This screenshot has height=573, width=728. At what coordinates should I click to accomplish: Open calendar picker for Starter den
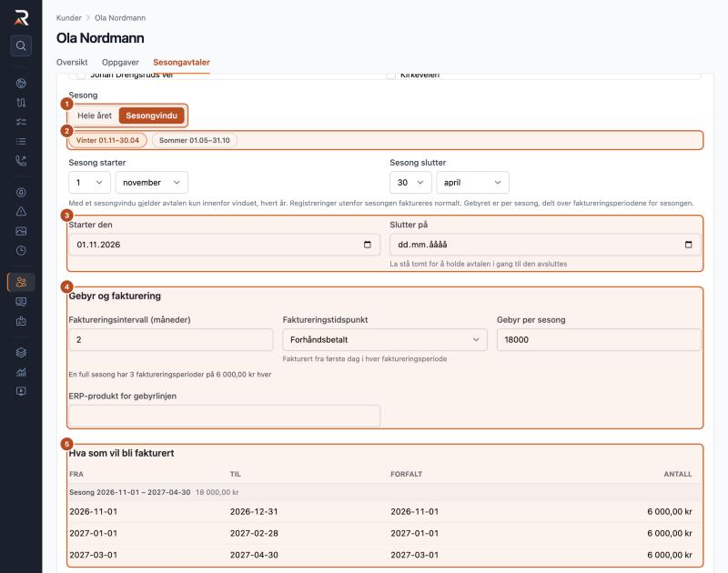point(368,245)
